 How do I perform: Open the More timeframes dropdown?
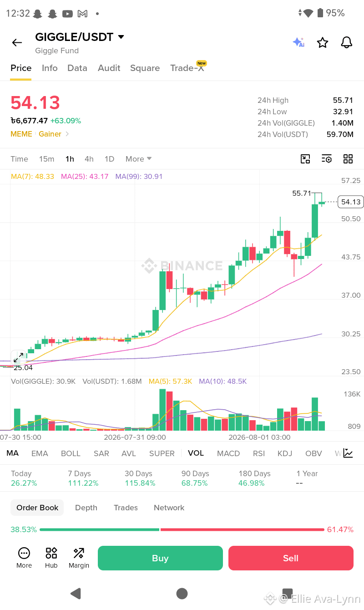139,159
